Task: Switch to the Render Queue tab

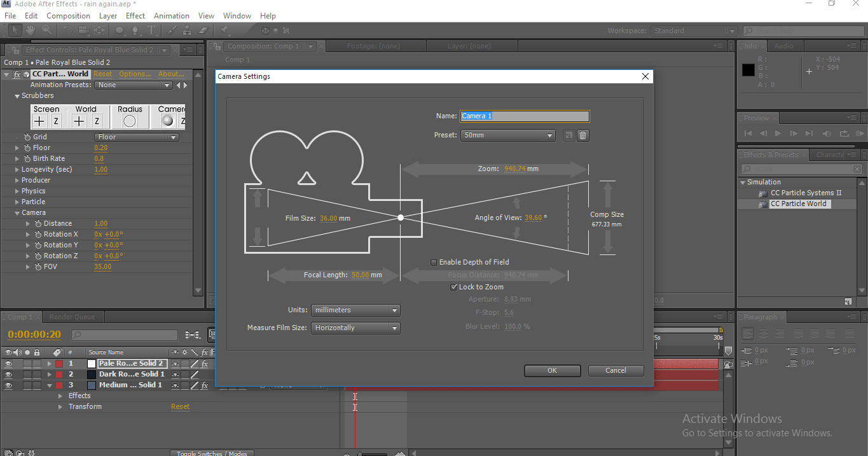Action: (x=72, y=317)
